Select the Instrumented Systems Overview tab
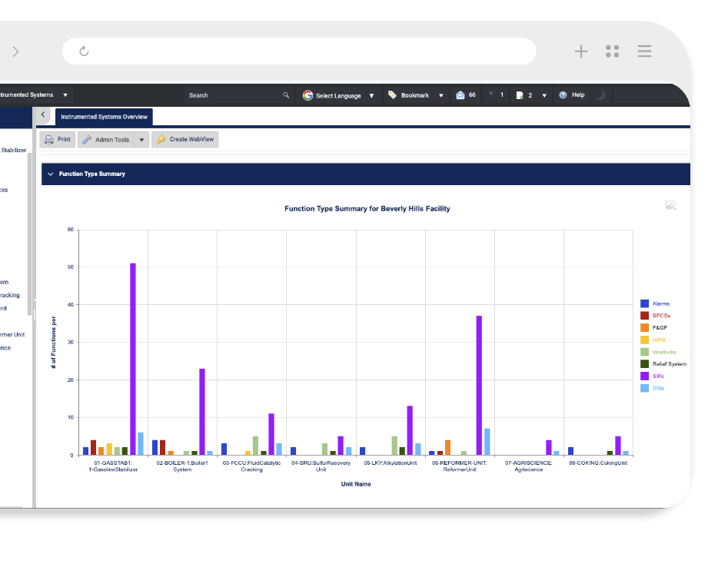This screenshot has width=728, height=567. (104, 117)
